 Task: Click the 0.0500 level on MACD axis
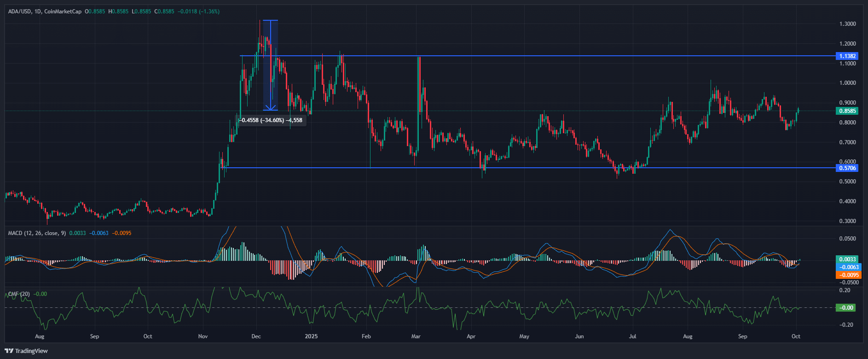(847, 239)
